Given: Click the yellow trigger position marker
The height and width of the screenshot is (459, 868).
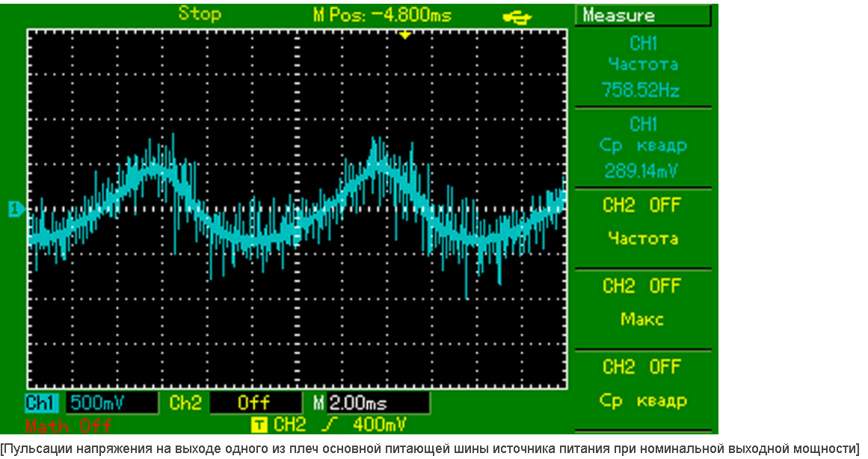Looking at the screenshot, I should coord(405,35).
